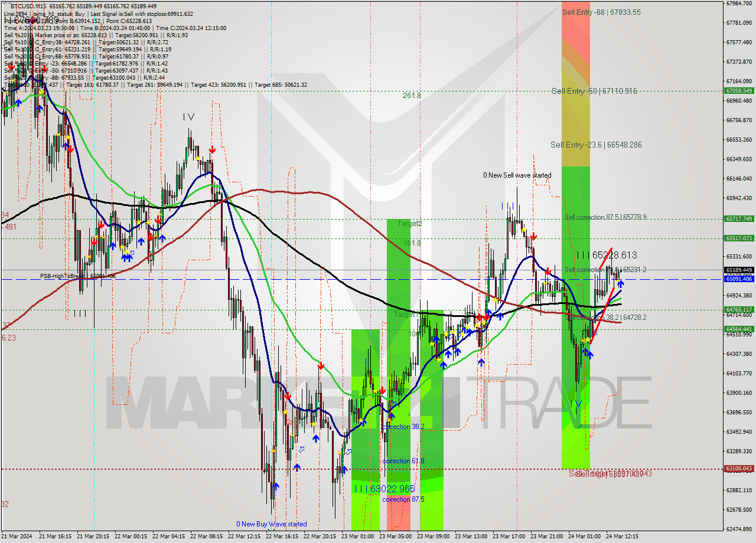Click the 65517.073 green price tag

pos(738,238)
